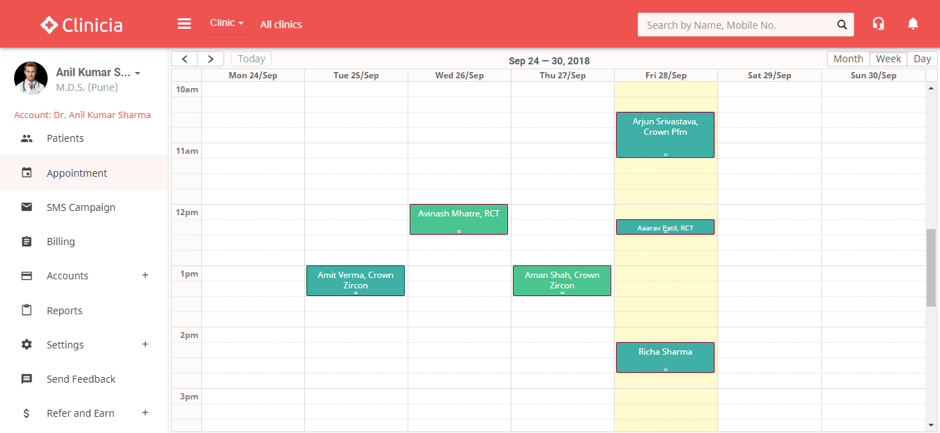Screen dimensions: 940x433
Task: Open Patients from the sidebar
Action: [65, 139]
